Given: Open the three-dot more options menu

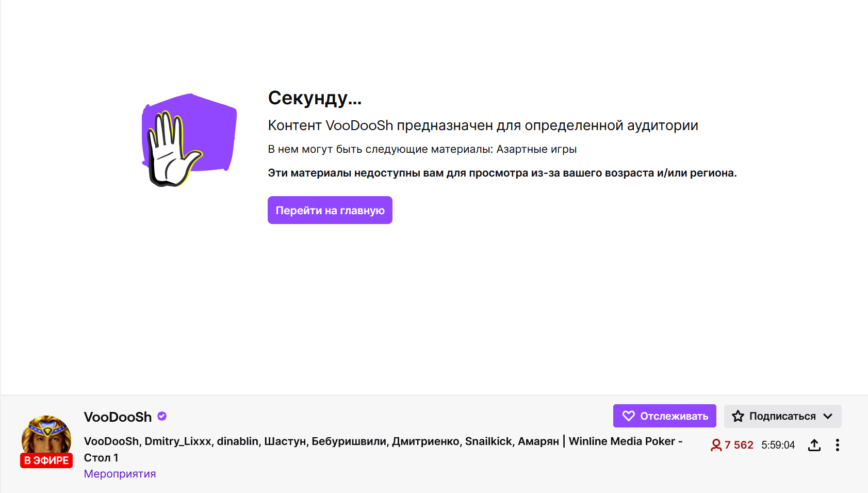Looking at the screenshot, I should tap(838, 445).
